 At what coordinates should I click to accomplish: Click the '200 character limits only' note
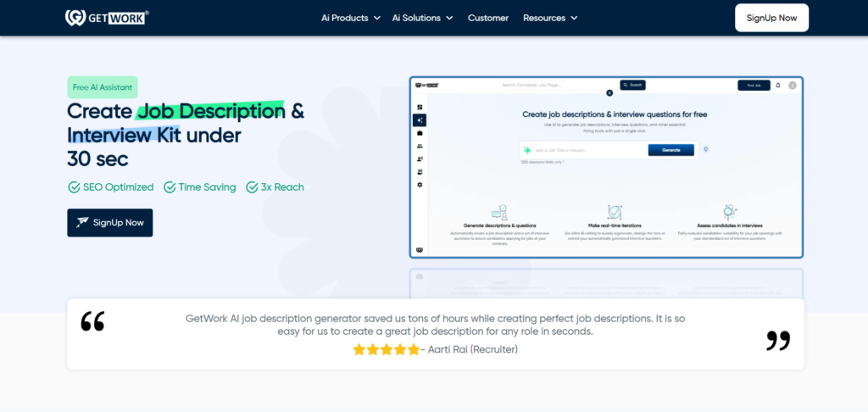click(x=542, y=162)
